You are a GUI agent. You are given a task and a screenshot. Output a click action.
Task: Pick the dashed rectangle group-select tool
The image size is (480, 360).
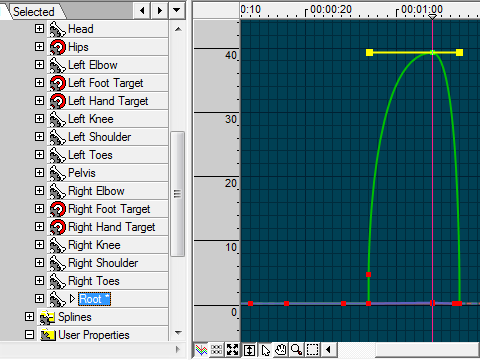pos(312,350)
